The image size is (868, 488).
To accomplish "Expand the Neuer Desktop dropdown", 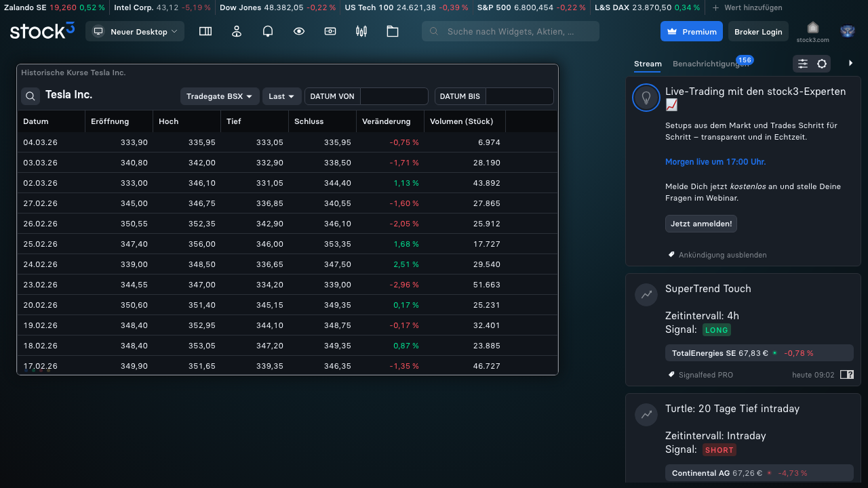I will (135, 31).
